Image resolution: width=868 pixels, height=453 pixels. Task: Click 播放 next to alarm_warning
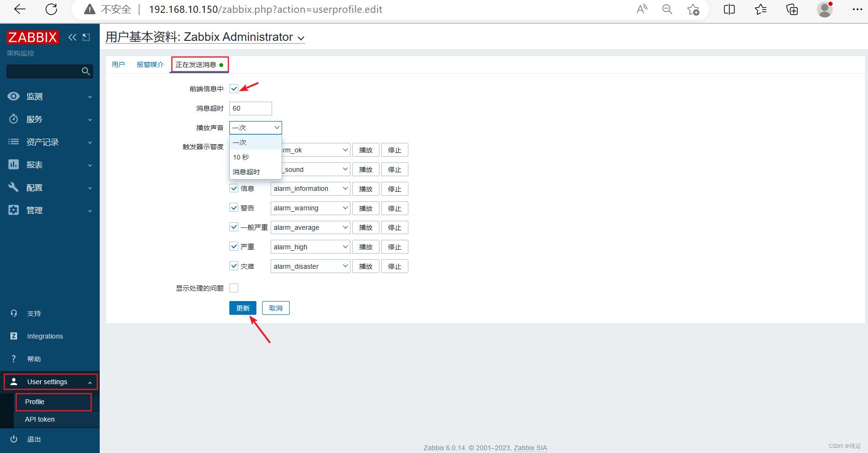[x=366, y=208]
